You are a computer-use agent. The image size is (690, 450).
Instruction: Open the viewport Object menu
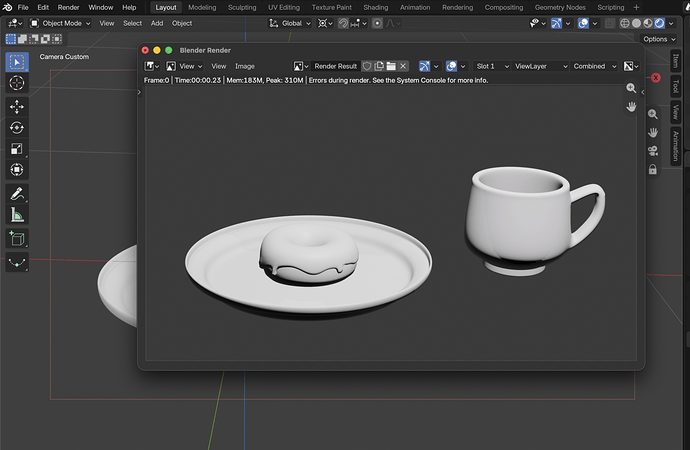point(182,23)
